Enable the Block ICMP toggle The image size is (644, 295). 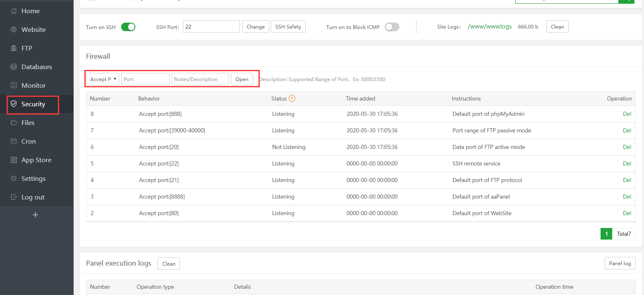point(392,27)
